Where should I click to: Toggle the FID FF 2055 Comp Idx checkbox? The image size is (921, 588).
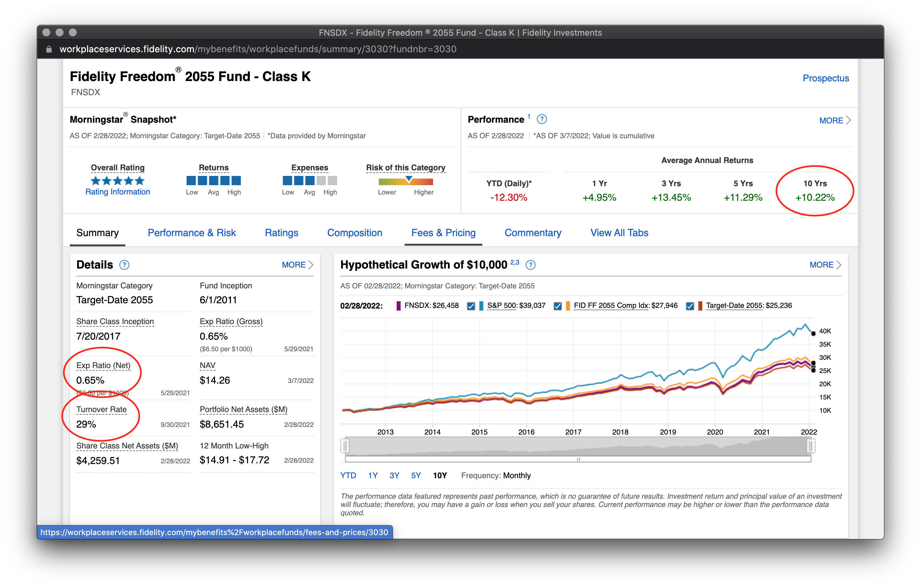click(x=558, y=306)
